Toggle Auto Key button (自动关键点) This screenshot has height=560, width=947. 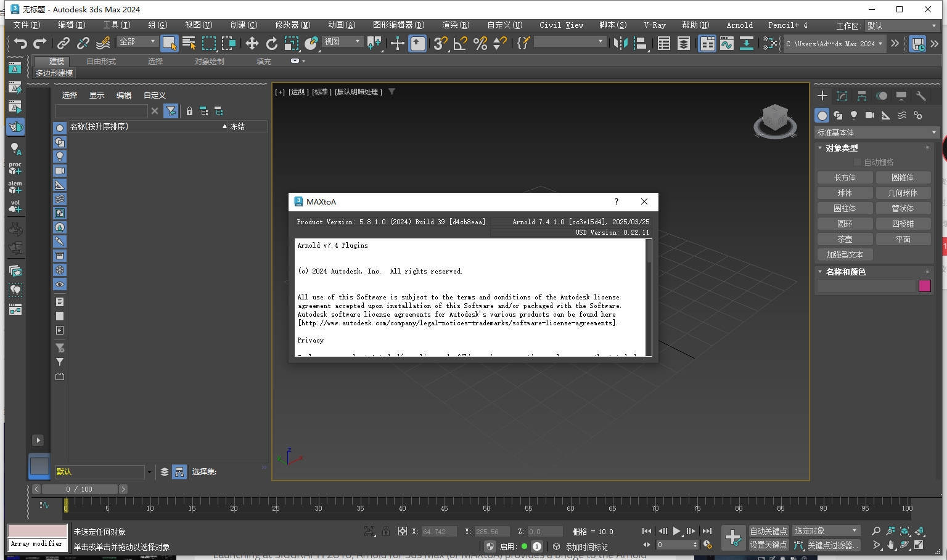768,531
